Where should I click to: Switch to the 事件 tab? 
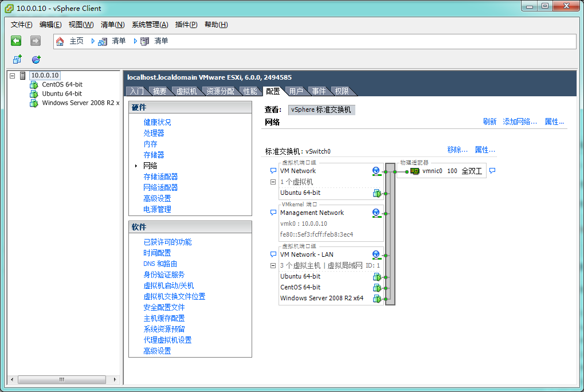(x=319, y=91)
